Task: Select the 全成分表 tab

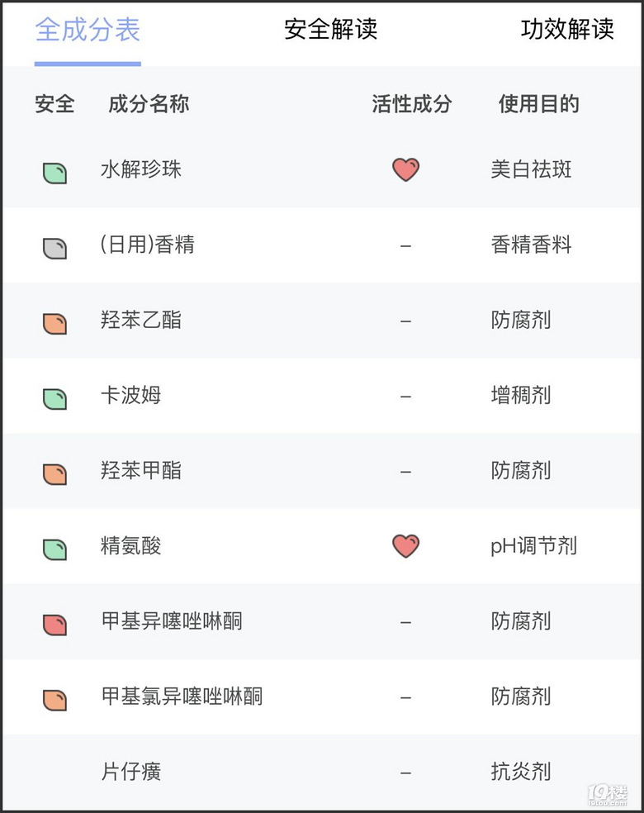Action: coord(88,29)
